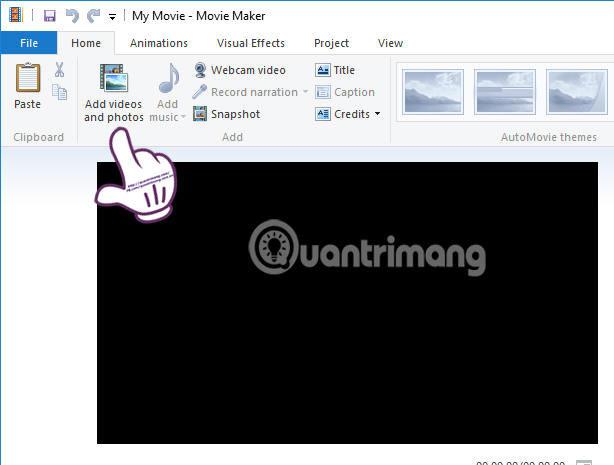This screenshot has height=465, width=614.
Task: Click the Add music note icon
Action: click(169, 78)
